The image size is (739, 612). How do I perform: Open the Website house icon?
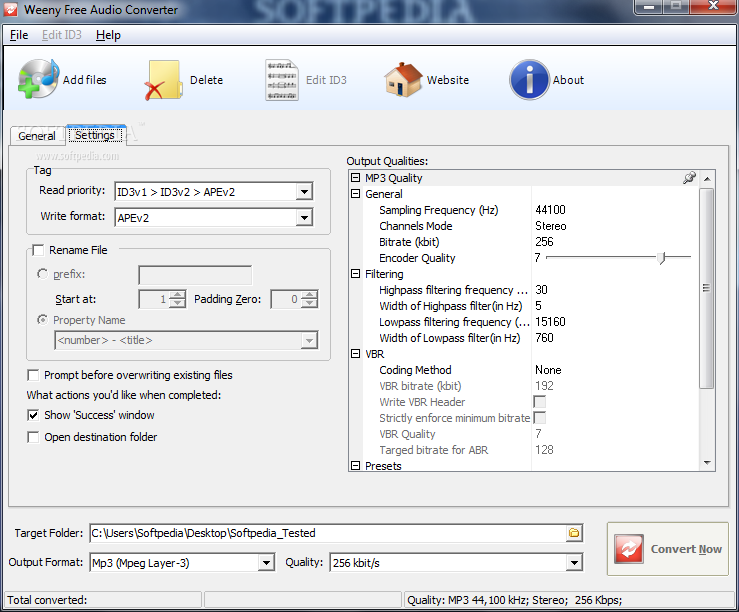point(403,79)
